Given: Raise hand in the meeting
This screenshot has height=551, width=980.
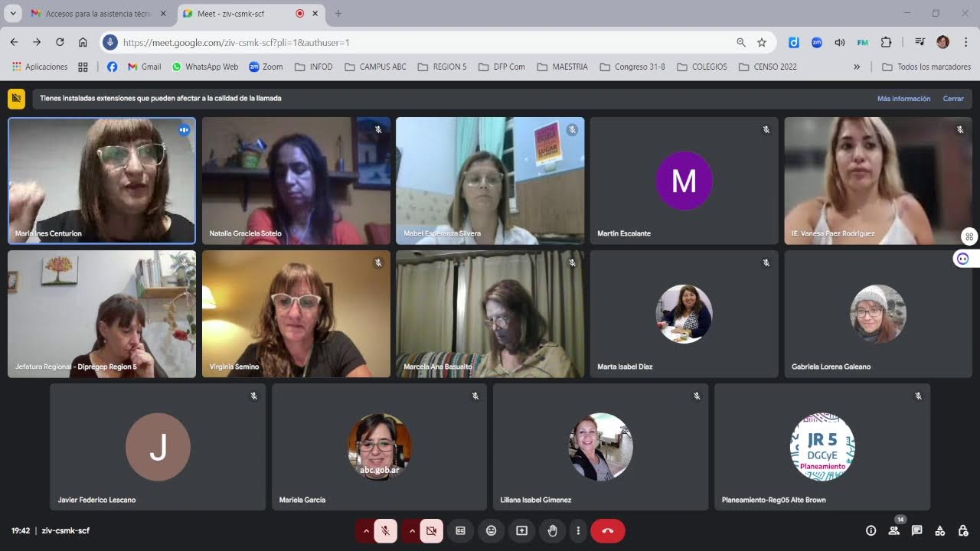Looking at the screenshot, I should click(x=552, y=530).
